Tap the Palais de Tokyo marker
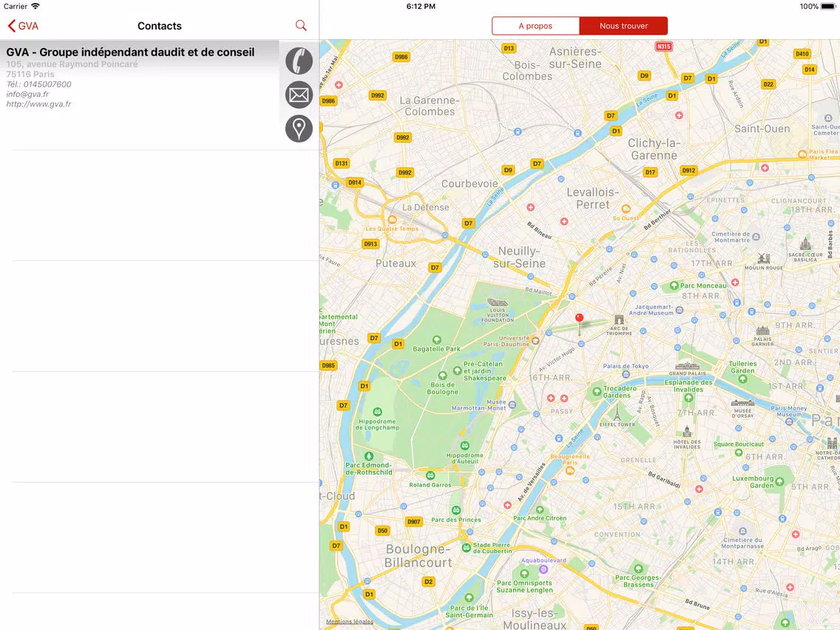 pyautogui.click(x=626, y=373)
